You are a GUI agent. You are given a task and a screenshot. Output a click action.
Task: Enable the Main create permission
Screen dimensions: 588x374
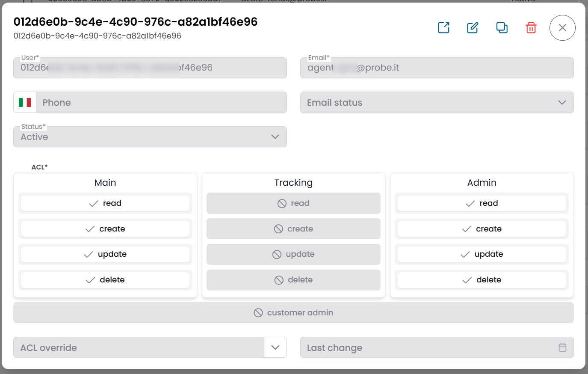coord(105,229)
